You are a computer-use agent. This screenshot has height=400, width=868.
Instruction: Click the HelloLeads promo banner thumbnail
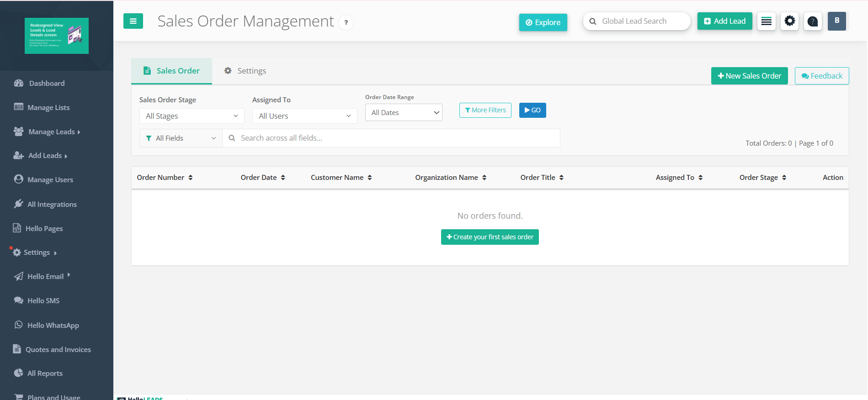(x=57, y=36)
